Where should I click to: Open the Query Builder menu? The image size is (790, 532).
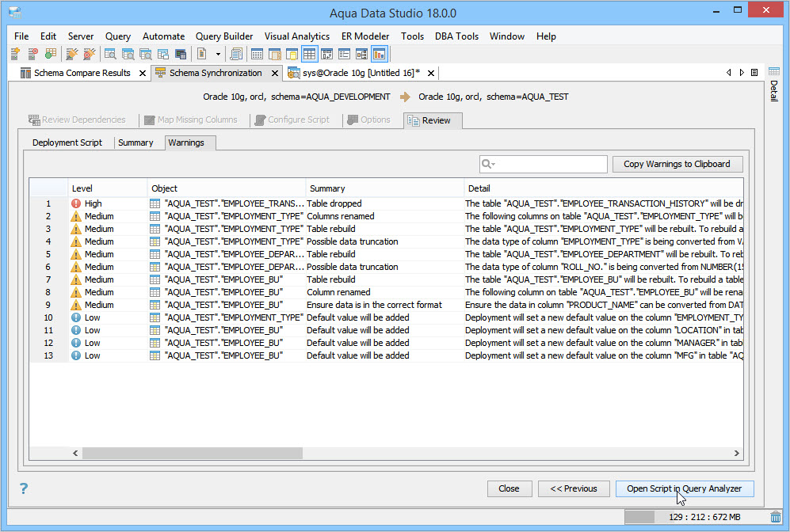click(224, 36)
